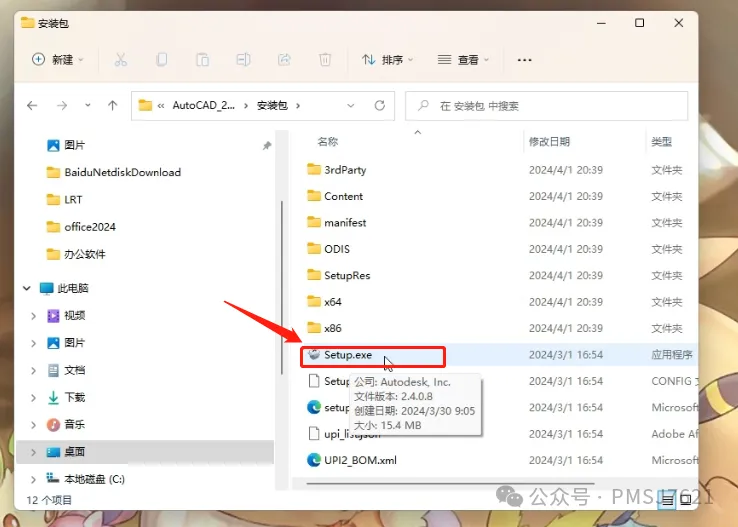This screenshot has height=527, width=738.
Task: Select 文档 in the navigation pane
Action: tap(74, 370)
